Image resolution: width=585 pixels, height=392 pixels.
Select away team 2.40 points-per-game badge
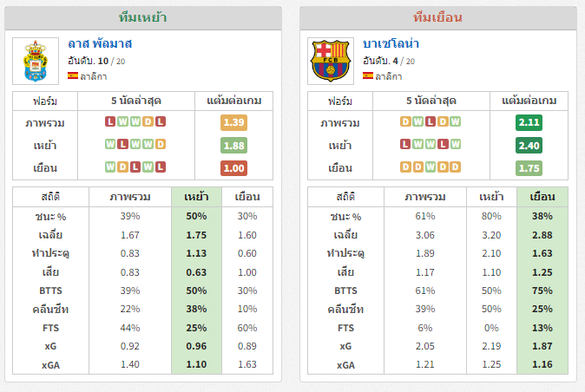point(529,146)
